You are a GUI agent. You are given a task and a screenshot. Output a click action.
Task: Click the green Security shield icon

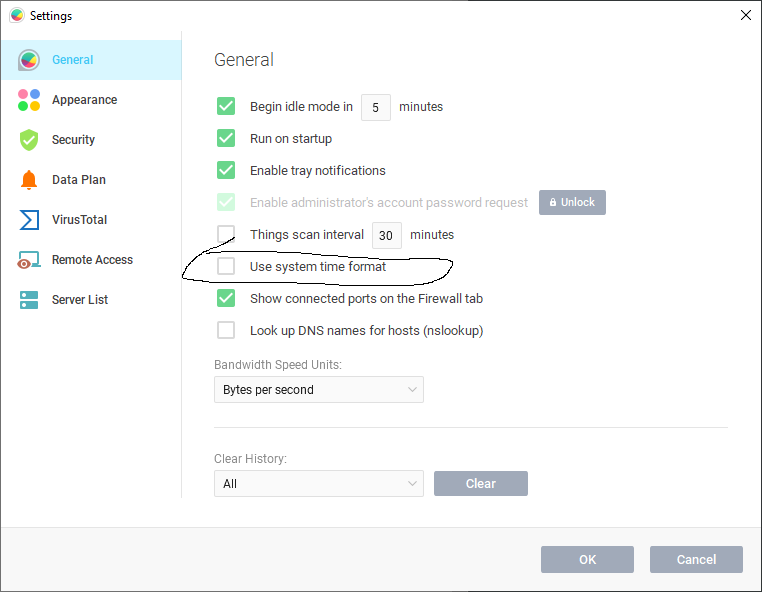(29, 140)
